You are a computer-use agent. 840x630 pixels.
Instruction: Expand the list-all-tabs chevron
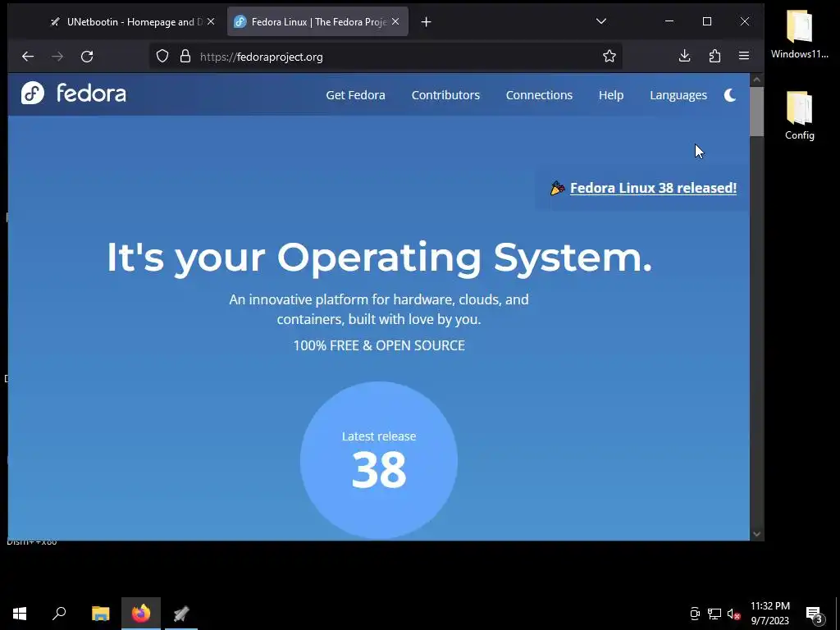point(601,21)
